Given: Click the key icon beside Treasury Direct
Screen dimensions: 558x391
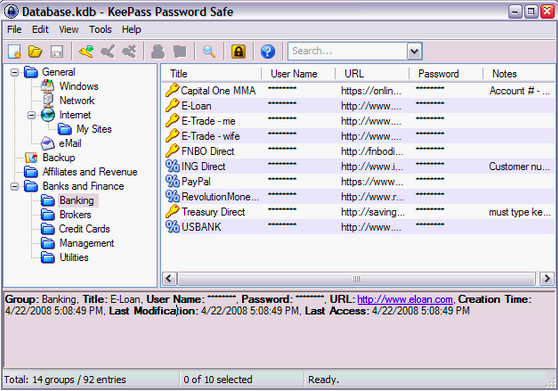Looking at the screenshot, I should point(172,212).
